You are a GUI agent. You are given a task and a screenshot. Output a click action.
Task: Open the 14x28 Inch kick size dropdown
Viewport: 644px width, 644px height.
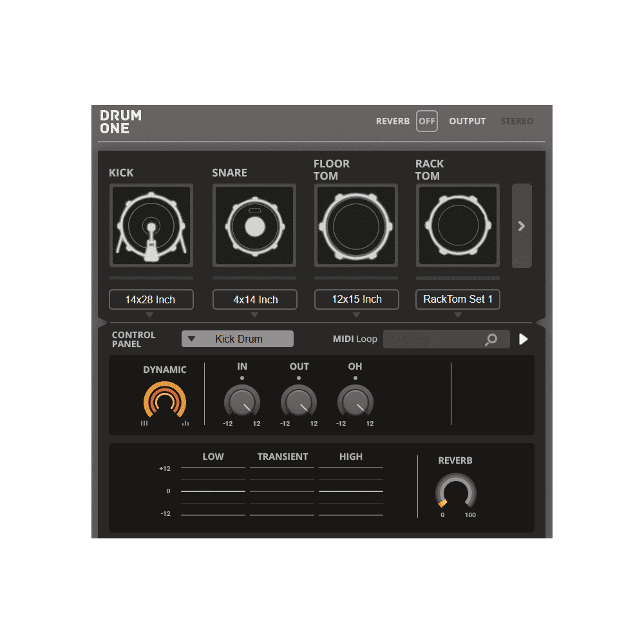[151, 299]
